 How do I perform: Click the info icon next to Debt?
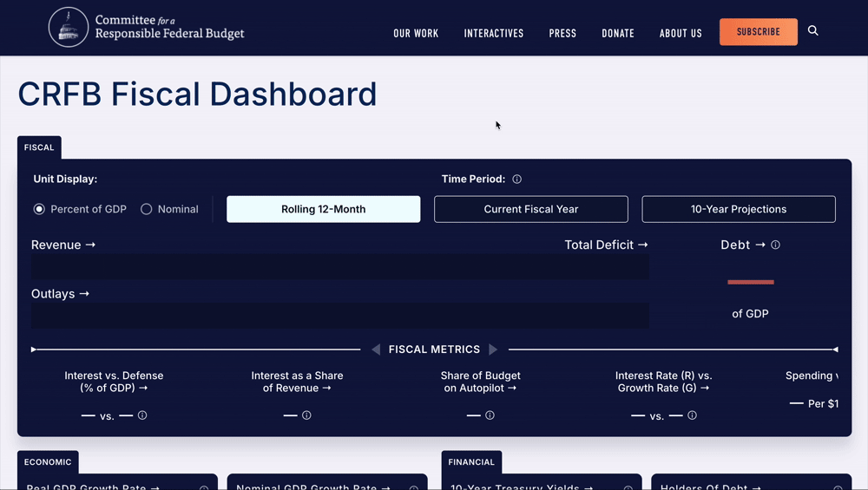775,245
